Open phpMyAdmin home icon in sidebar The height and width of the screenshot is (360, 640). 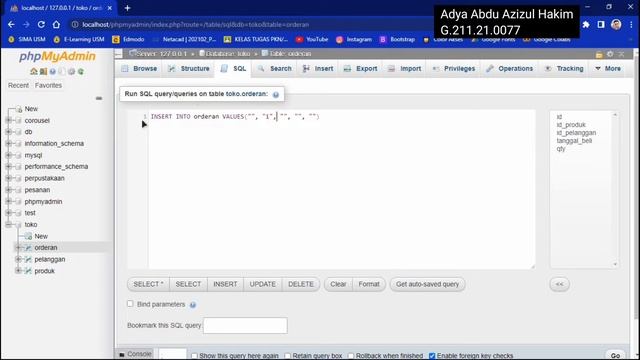(33, 71)
